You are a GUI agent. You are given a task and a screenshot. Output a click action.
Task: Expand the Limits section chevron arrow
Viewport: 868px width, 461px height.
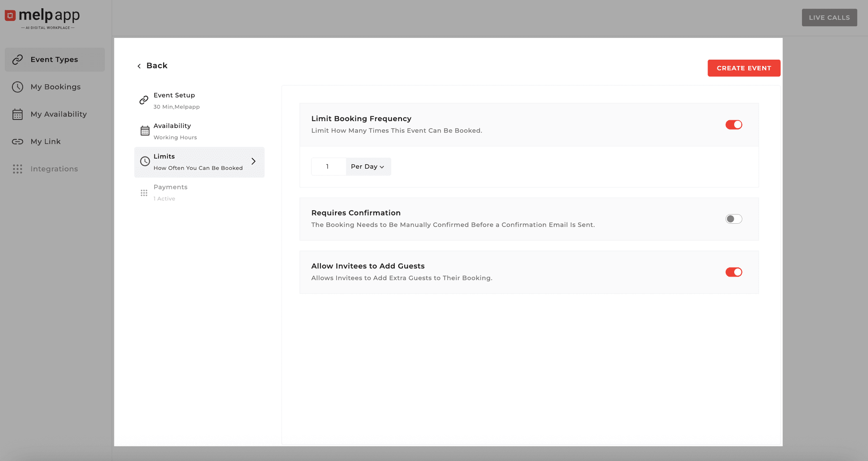click(254, 161)
